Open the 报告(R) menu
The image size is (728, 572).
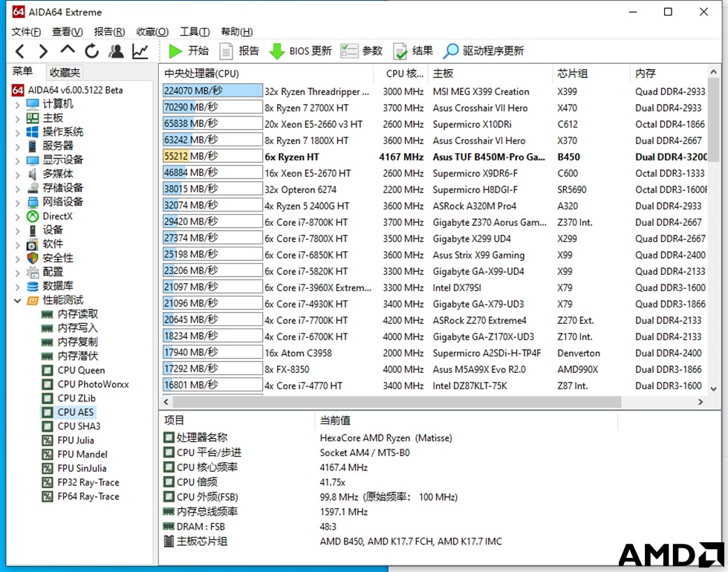110,31
